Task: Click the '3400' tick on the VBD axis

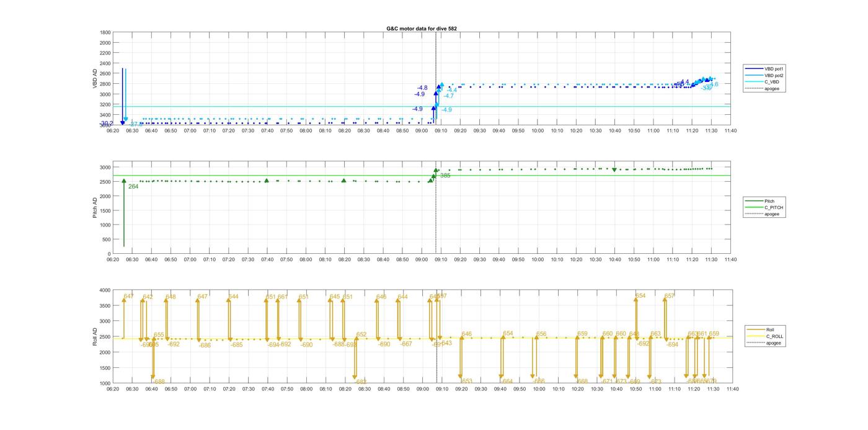Action: click(105, 115)
